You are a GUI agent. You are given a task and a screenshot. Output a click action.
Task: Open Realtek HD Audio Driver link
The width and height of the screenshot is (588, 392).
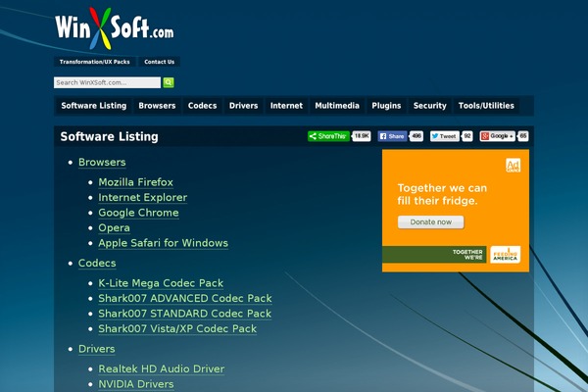tap(162, 369)
